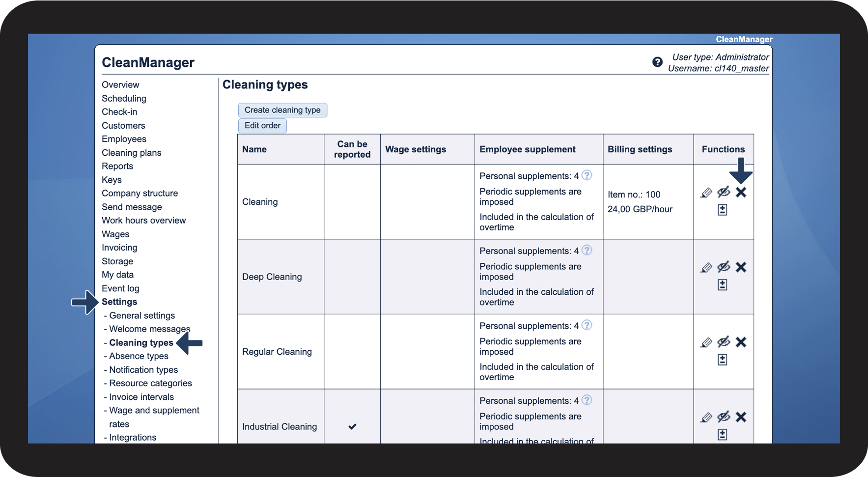The height and width of the screenshot is (477, 868).
Task: Click the supplement sheet icon for Regular Cleaning
Action: coord(722,360)
